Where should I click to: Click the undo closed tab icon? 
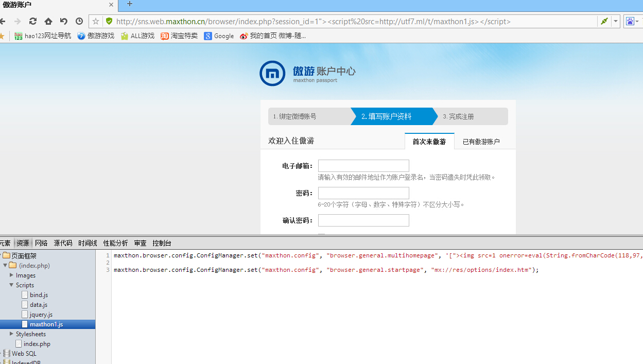tap(64, 21)
